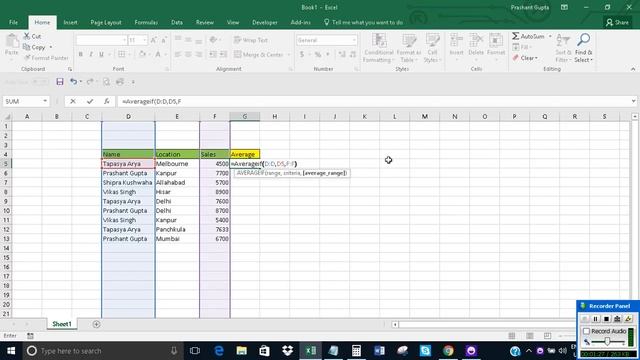640x360 pixels.
Task: Expand the formula bar with its chevron
Action: pos(633,101)
